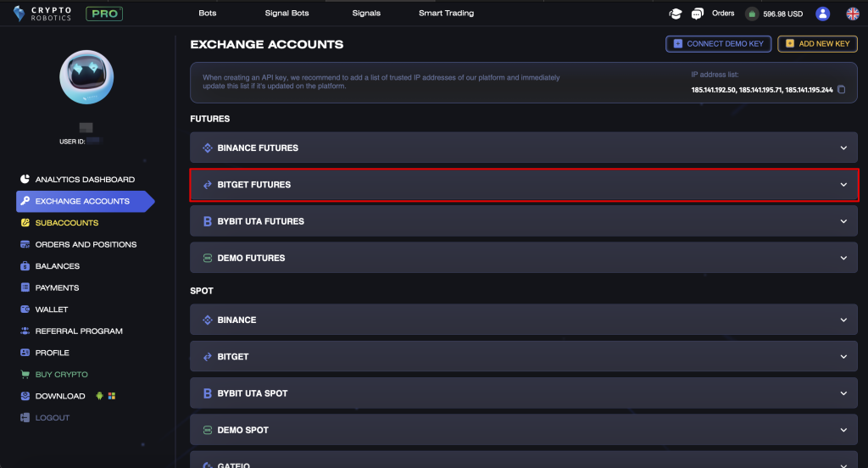Expand the Bybit UTA Futures chevron
Screen dimensions: 868x468
[x=843, y=221]
